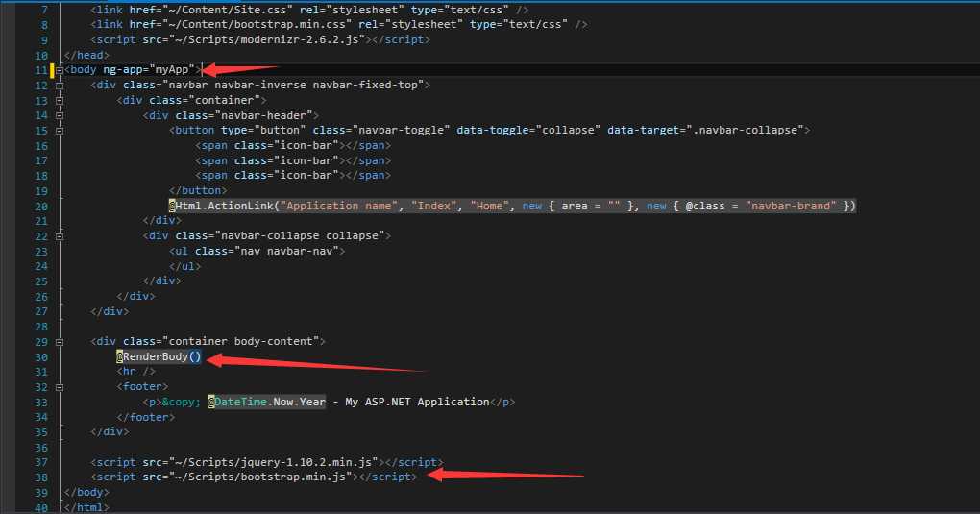
Task: Click the empty line 36 in the editor
Action: point(522,448)
